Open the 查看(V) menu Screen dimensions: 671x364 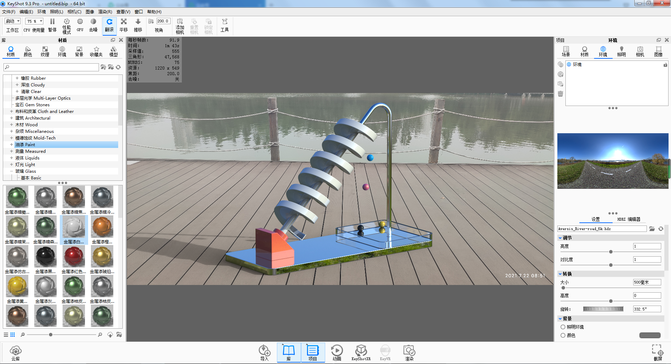point(124,12)
